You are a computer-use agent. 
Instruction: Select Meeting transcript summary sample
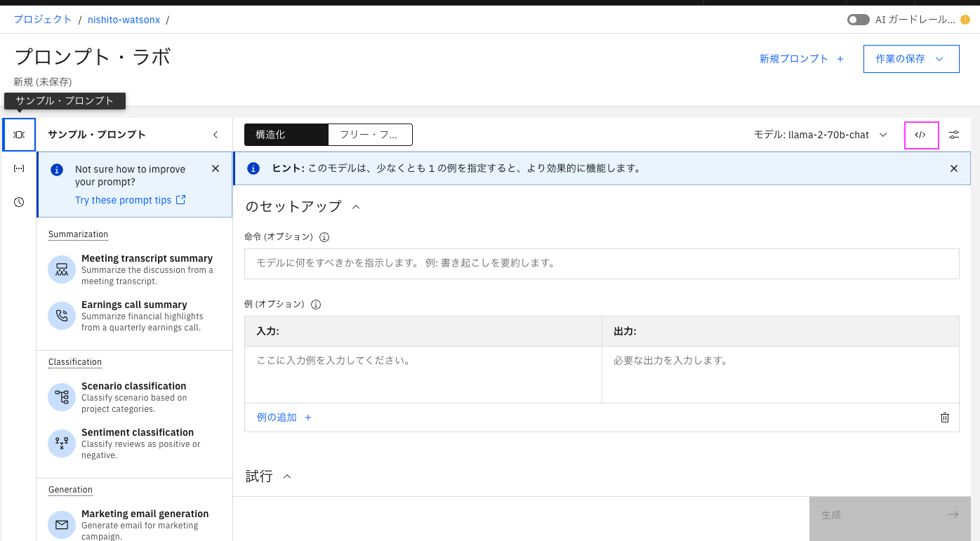click(x=134, y=269)
